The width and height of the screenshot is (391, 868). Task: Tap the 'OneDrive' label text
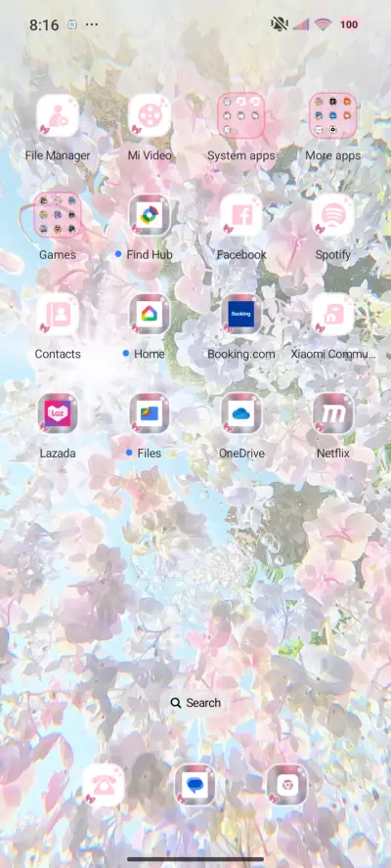tap(241, 454)
